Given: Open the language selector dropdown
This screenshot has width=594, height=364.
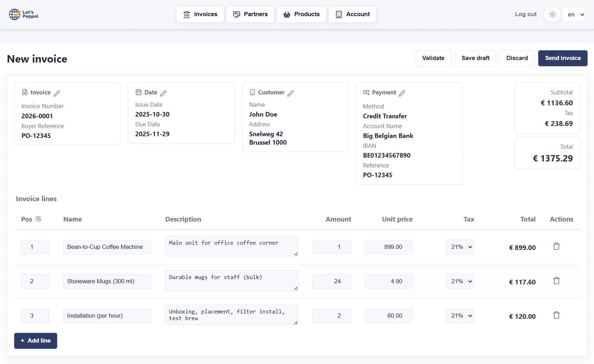Looking at the screenshot, I should click(574, 15).
